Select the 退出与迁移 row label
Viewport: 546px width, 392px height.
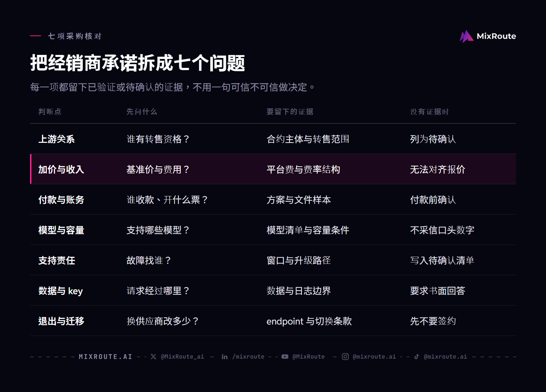coord(61,321)
